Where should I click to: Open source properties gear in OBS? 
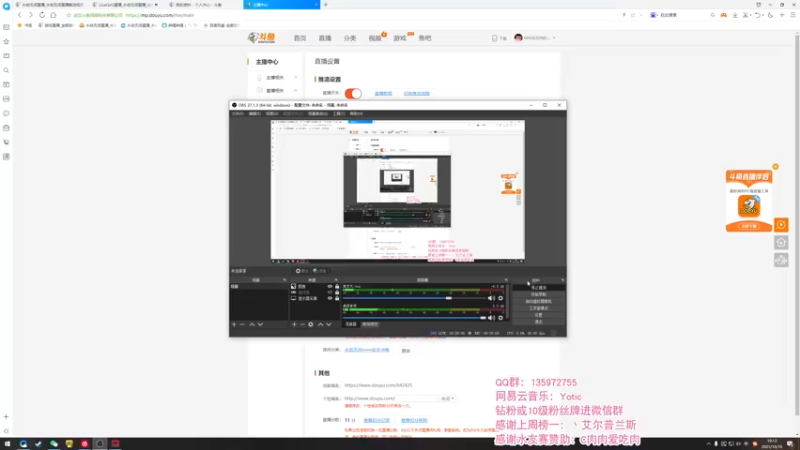[x=311, y=324]
